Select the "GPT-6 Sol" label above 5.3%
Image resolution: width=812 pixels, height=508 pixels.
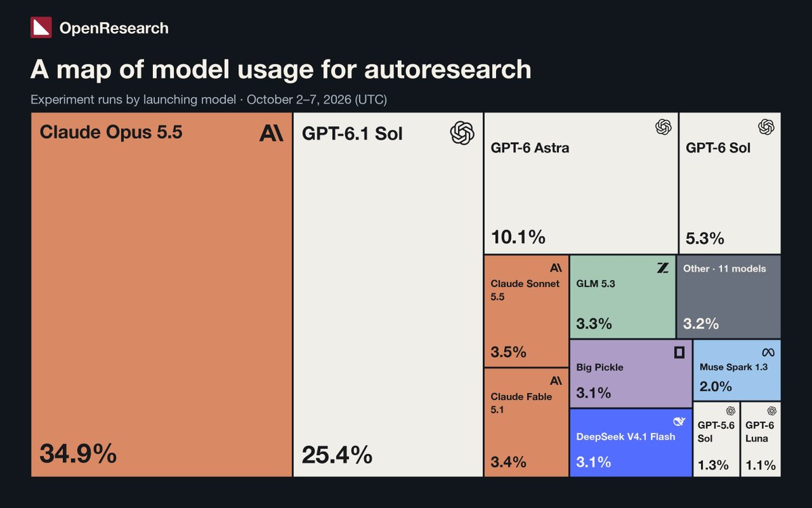click(x=718, y=147)
